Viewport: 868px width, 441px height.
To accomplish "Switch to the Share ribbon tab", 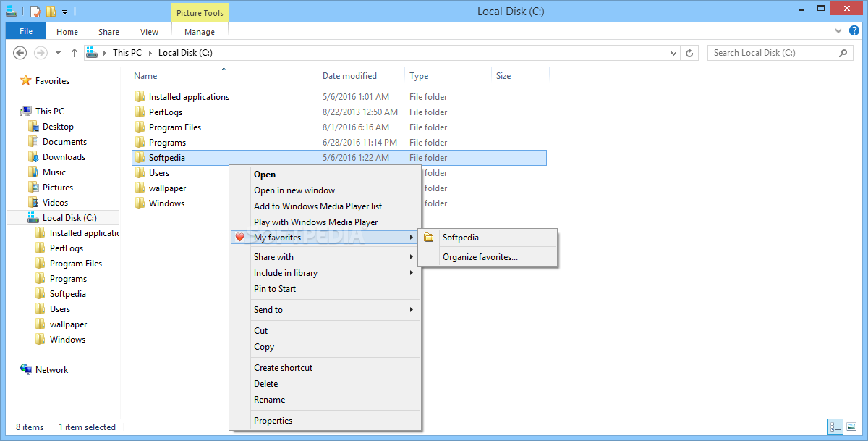I will (x=109, y=32).
